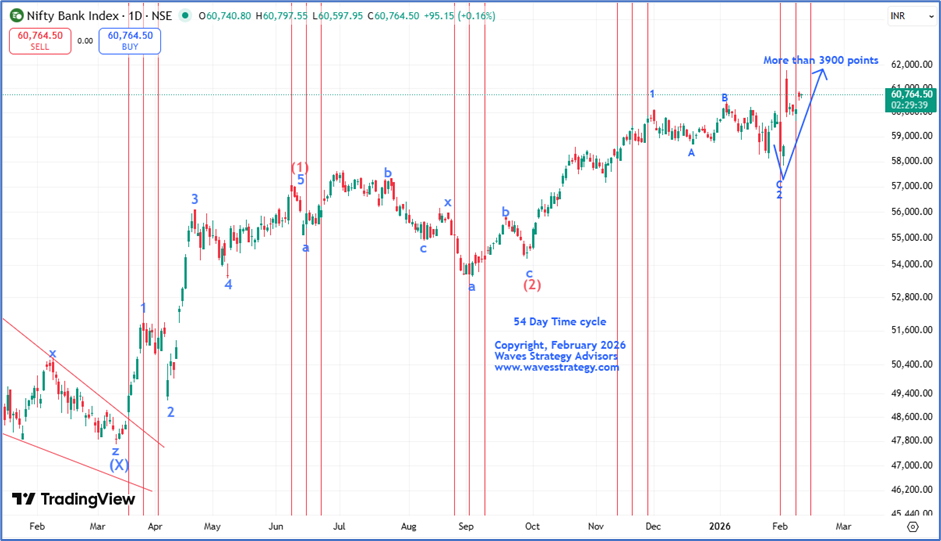Click the TradingView logo
941x541 pixels.
[x=74, y=499]
